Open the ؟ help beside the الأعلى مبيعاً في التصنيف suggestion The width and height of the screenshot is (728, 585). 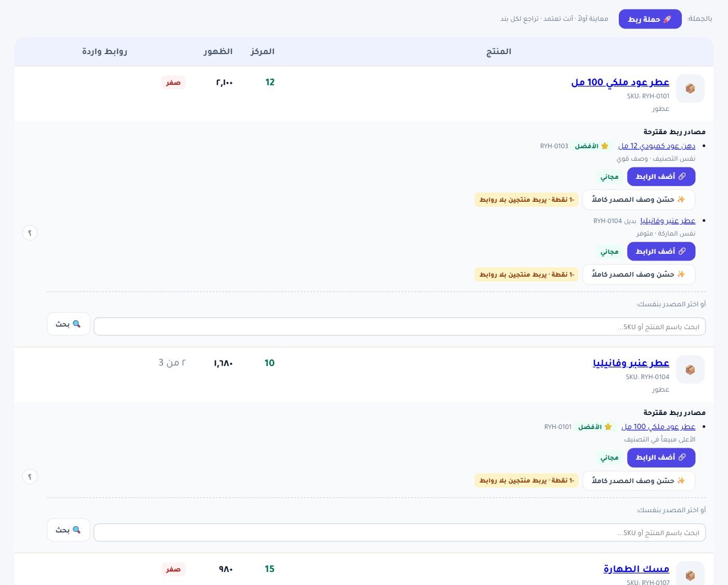(x=30, y=476)
